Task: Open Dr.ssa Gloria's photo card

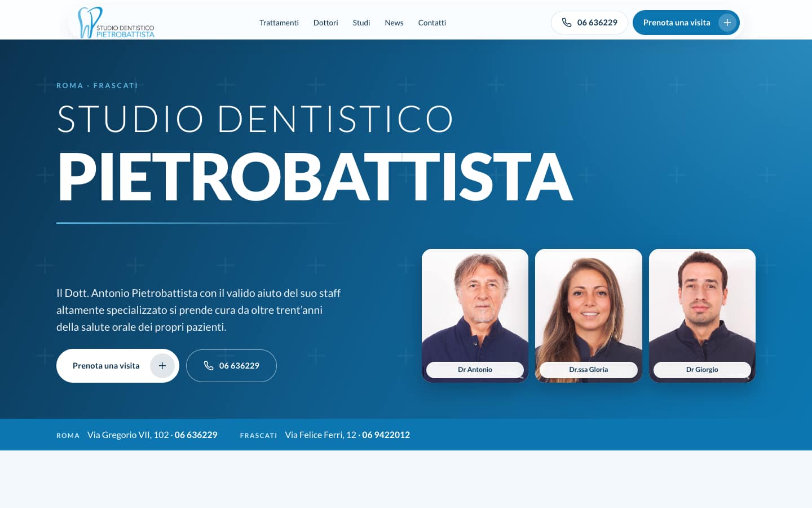Action: pos(589,316)
